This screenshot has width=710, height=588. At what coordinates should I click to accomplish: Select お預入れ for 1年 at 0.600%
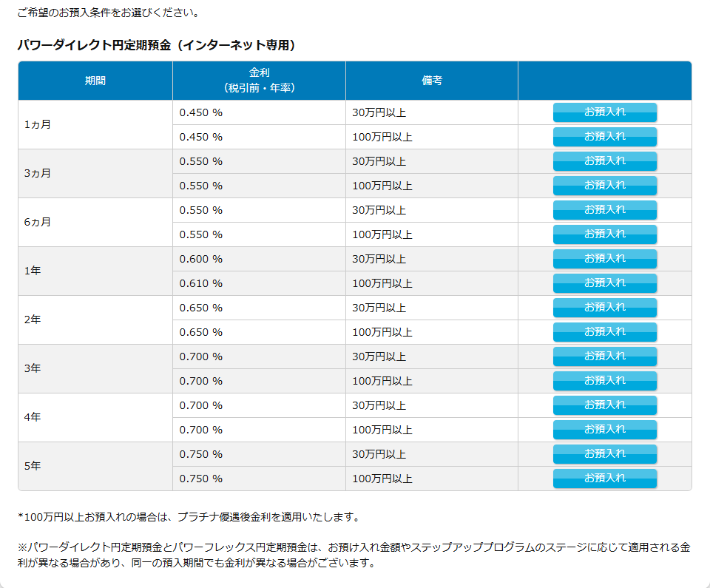coord(604,259)
